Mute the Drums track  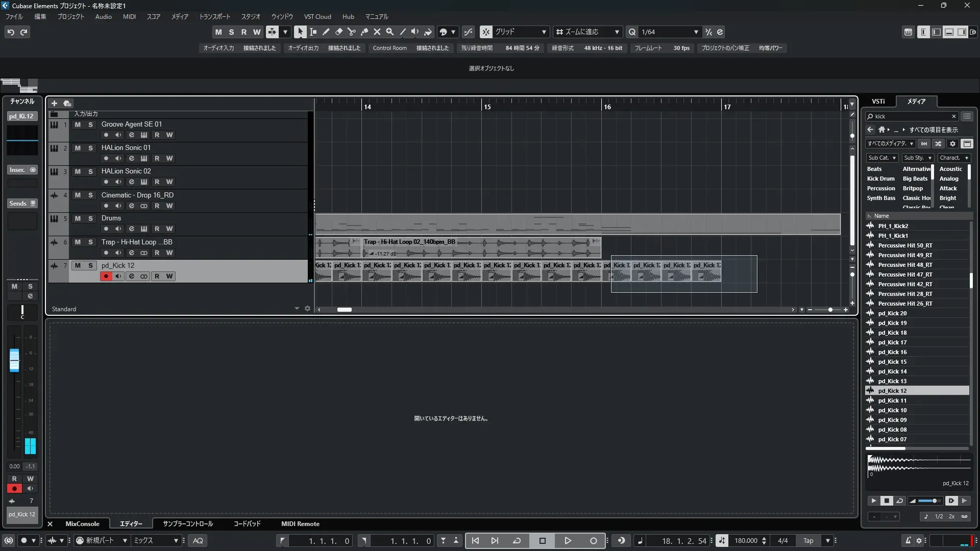pyautogui.click(x=78, y=218)
